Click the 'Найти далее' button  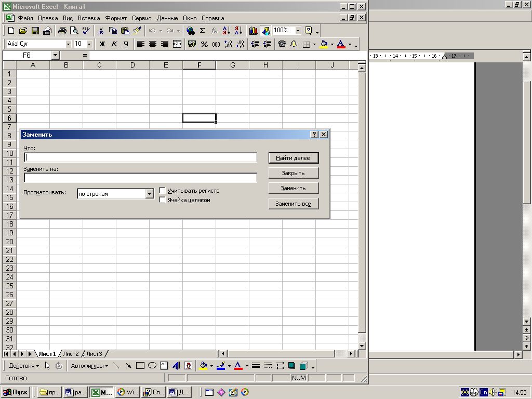click(293, 158)
